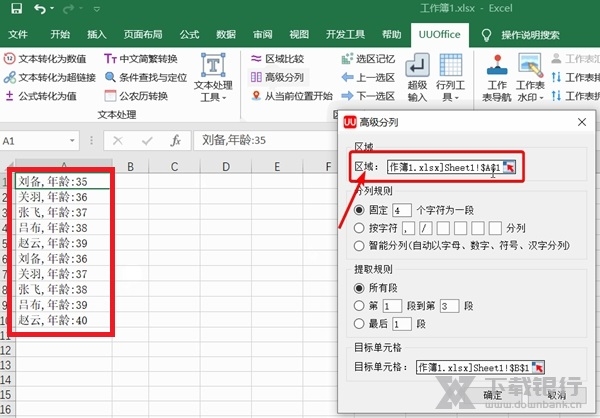Switch to the 开始 ribbon tab

[x=60, y=35]
